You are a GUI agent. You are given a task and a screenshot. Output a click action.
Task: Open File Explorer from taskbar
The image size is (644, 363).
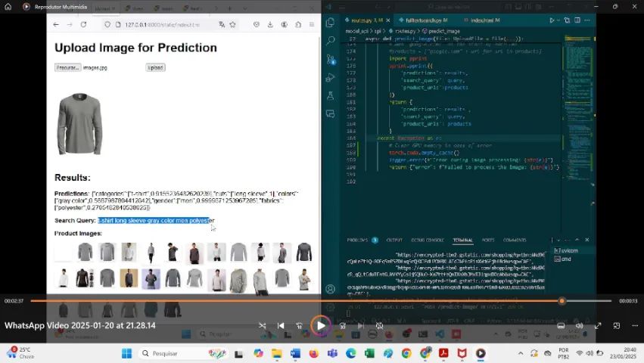click(277, 353)
